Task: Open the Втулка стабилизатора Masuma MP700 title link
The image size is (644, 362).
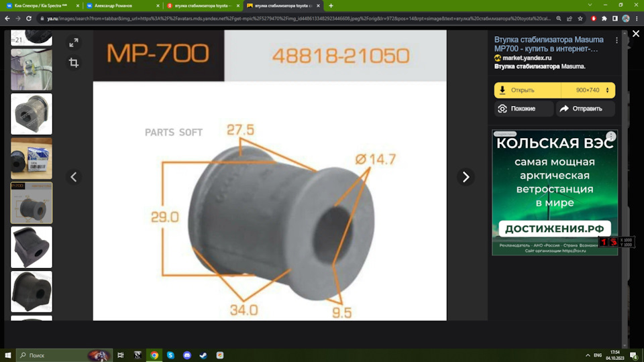Action: pyautogui.click(x=549, y=44)
